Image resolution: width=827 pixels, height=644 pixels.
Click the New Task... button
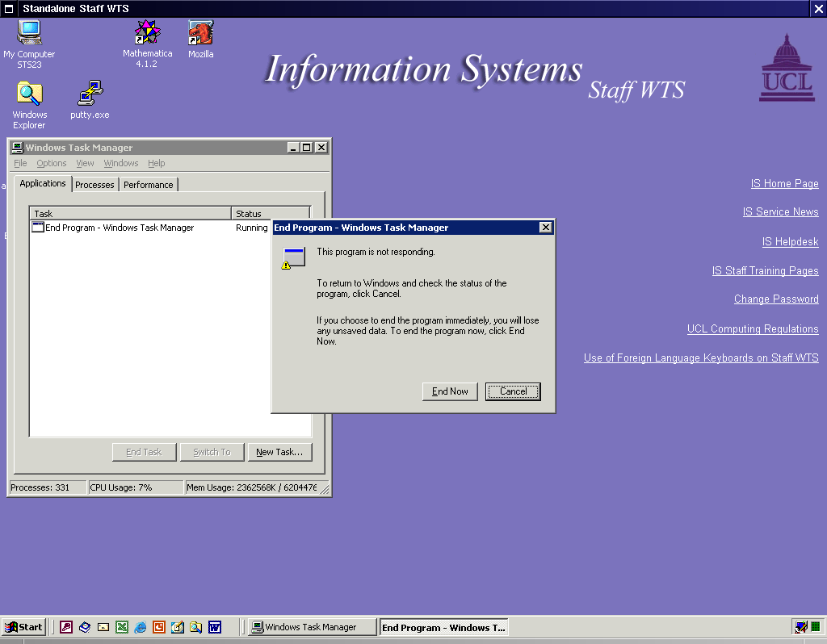pyautogui.click(x=280, y=452)
